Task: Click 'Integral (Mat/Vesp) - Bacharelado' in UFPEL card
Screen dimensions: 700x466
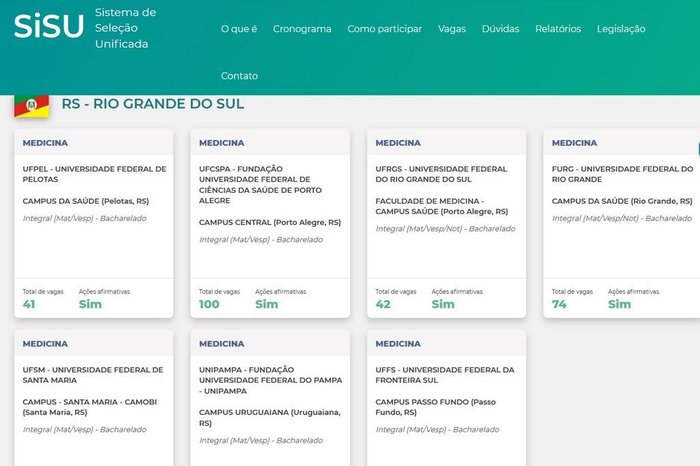Action: [x=84, y=218]
